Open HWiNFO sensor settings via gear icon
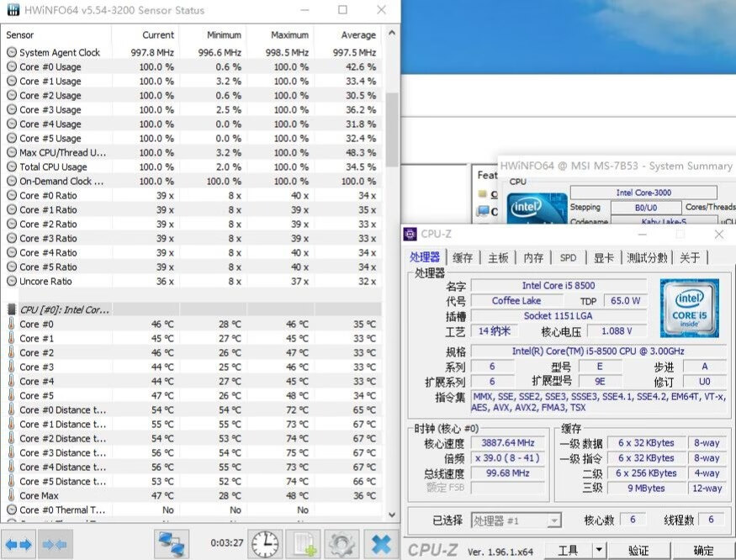 341,544
